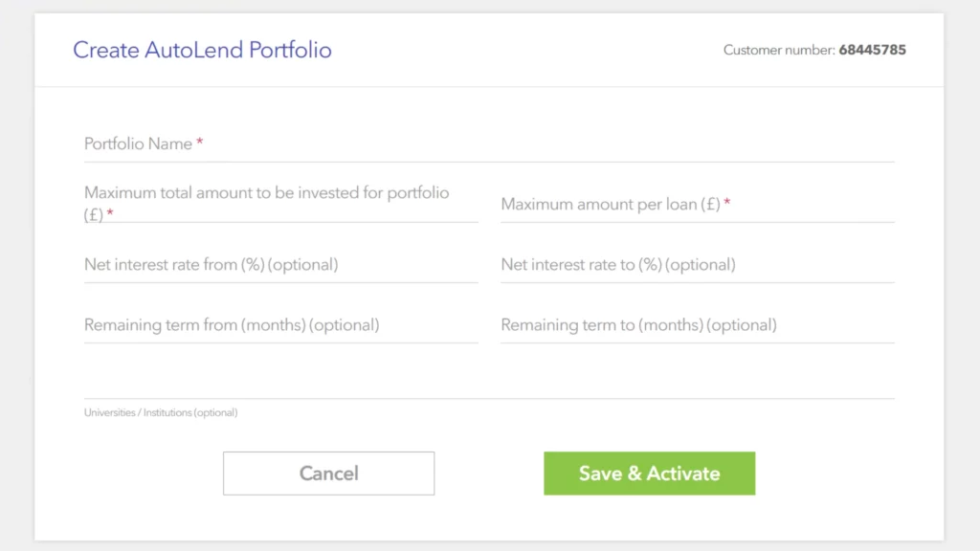The width and height of the screenshot is (980, 551).
Task: Click the red asterisk beside Portfolio Name
Action: tap(199, 142)
